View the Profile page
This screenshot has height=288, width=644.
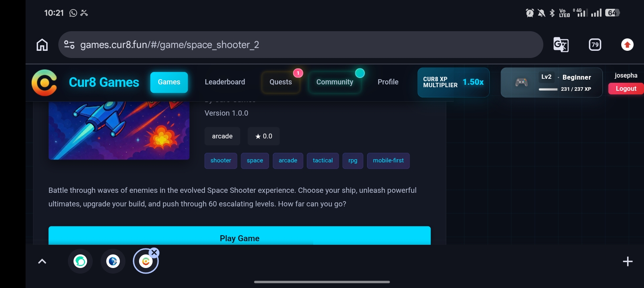[x=388, y=82]
